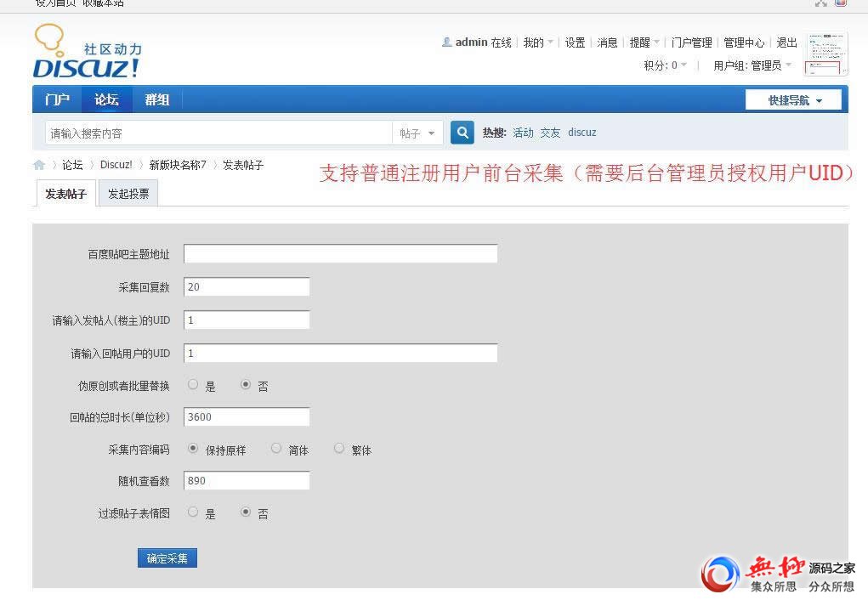Open the page thumbnail in top right
This screenshot has height=600, width=868.
tap(825, 54)
